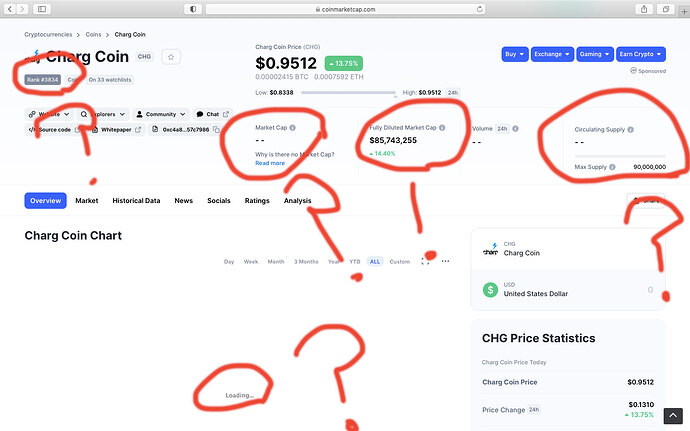The width and height of the screenshot is (690, 431).
Task: Set chart range to Month
Action: click(276, 262)
